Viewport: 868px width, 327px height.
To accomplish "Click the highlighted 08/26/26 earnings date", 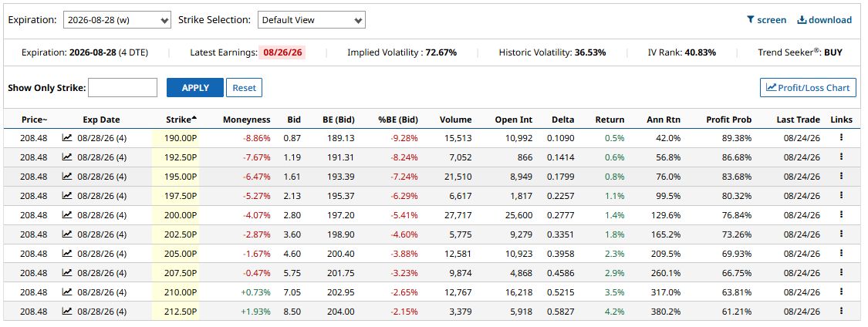I will click(x=282, y=52).
